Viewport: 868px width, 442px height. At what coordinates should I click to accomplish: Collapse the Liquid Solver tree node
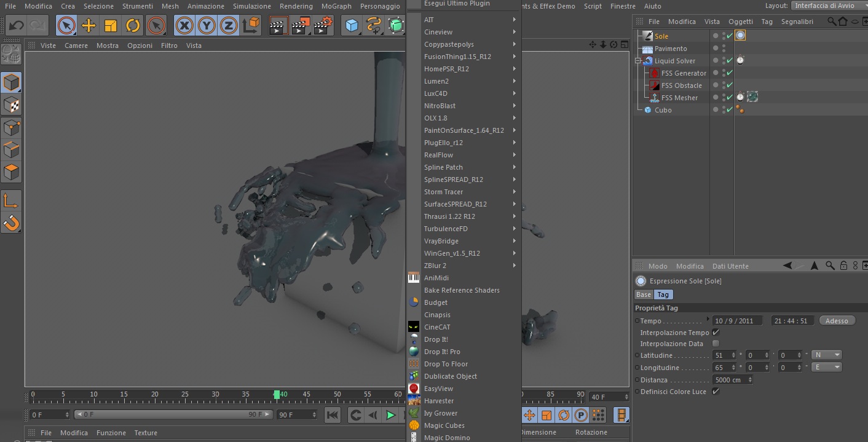pyautogui.click(x=638, y=61)
